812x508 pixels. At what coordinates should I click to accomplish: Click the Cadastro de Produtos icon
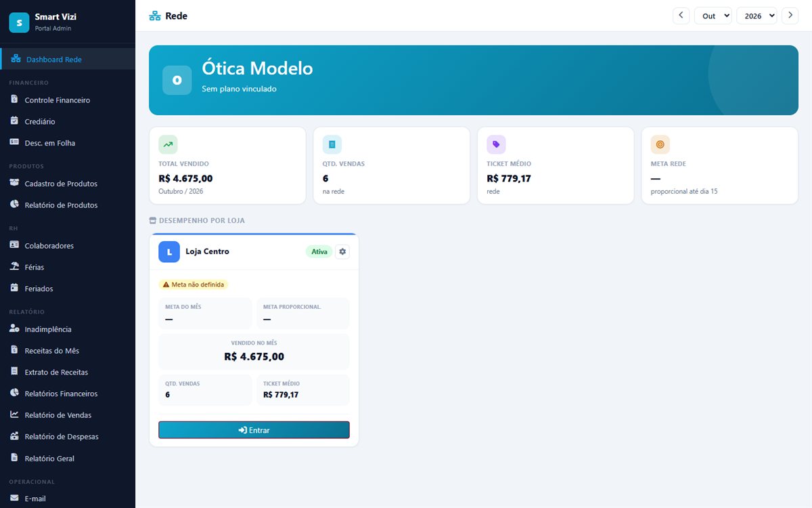(x=14, y=184)
